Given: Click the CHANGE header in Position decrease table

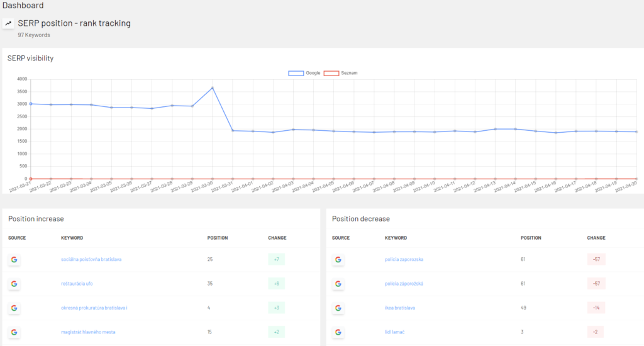Looking at the screenshot, I should (x=596, y=238).
